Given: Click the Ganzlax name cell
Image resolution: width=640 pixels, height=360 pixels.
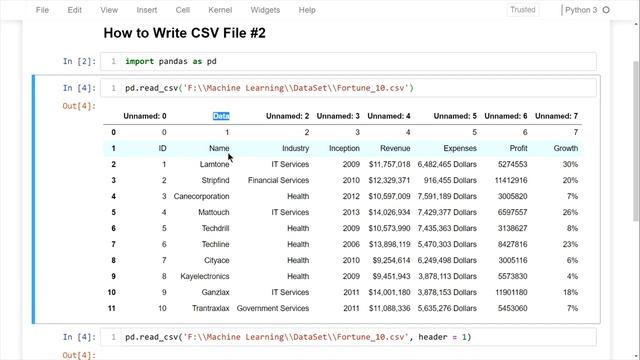Looking at the screenshot, I should 215,292.
